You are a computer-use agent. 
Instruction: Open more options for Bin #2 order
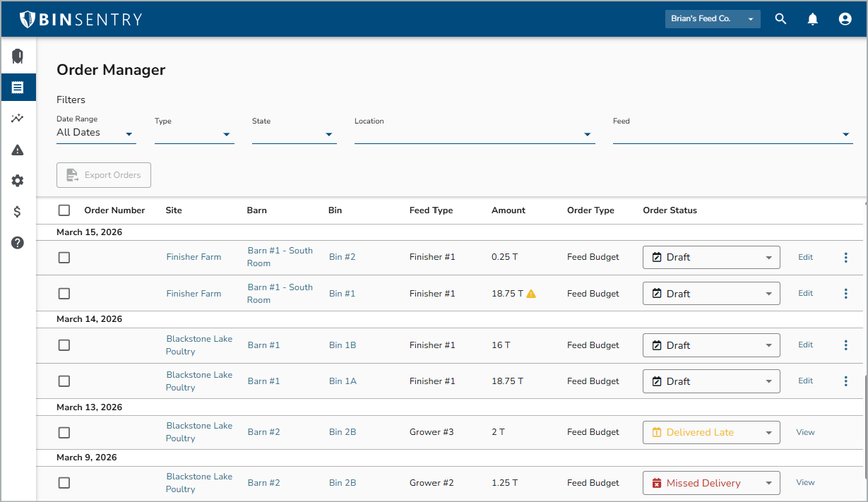(x=845, y=258)
